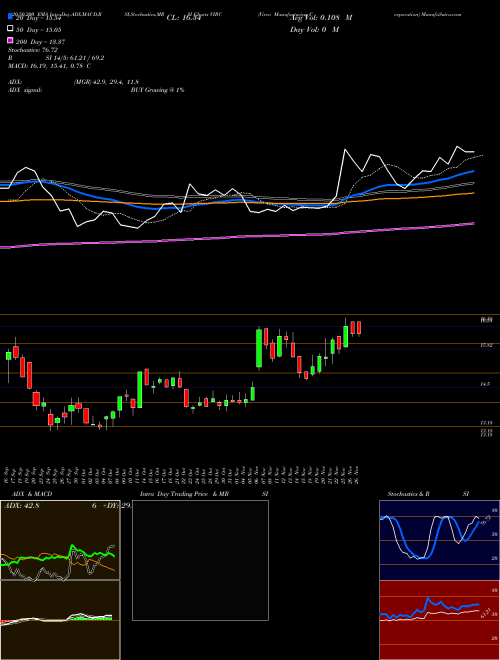The image size is (500, 660).
Task: Click the magenta 200 Day legend swatch
Action: coord(10,40)
